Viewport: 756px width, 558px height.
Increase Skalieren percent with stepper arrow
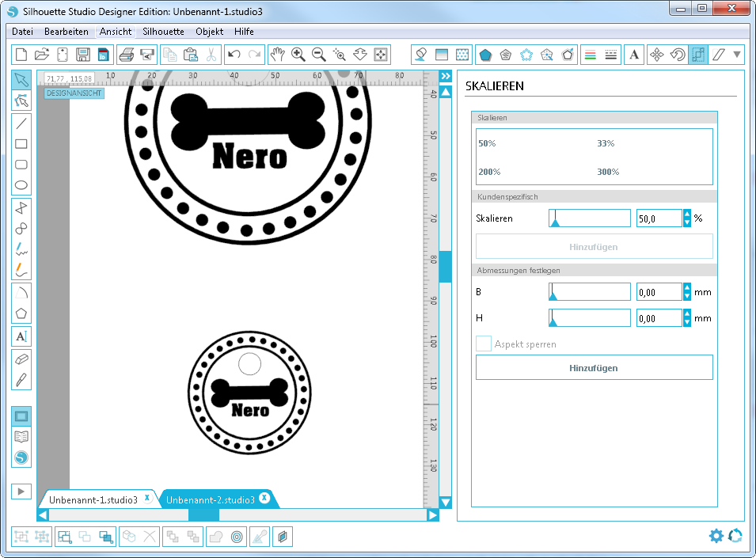686,214
